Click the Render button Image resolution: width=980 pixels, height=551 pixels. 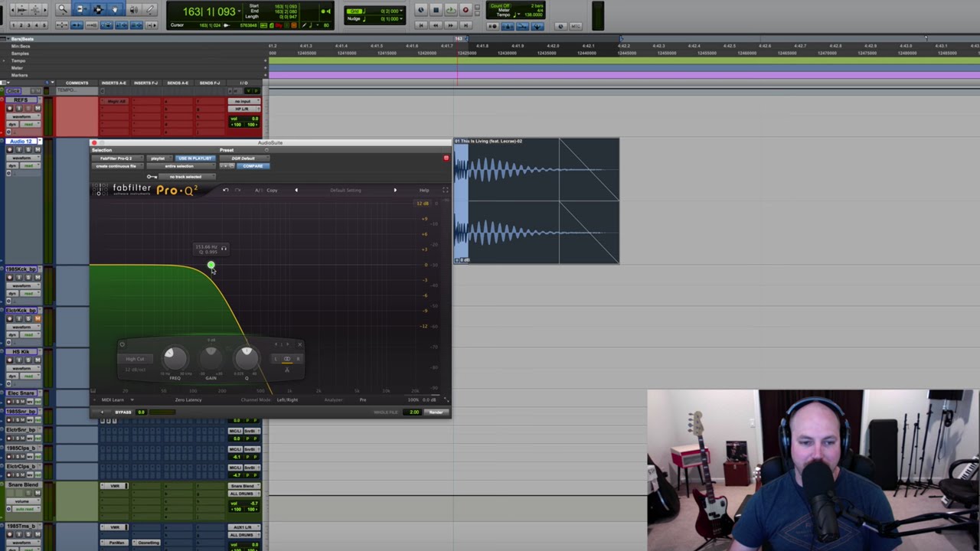point(436,412)
